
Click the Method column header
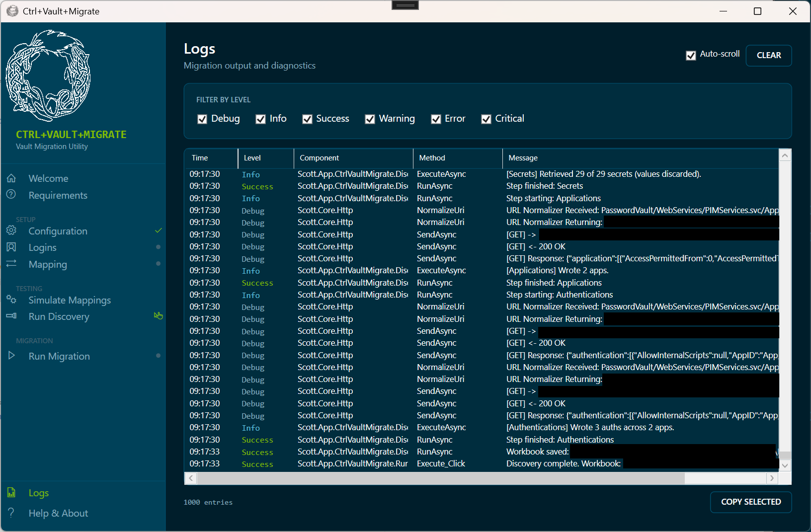click(458, 158)
